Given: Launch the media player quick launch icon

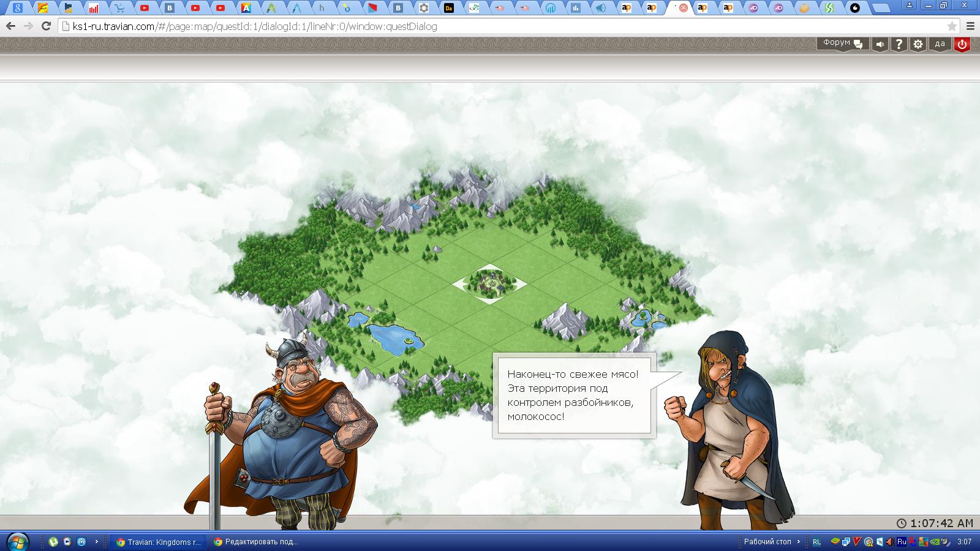Looking at the screenshot, I should pos(67,542).
